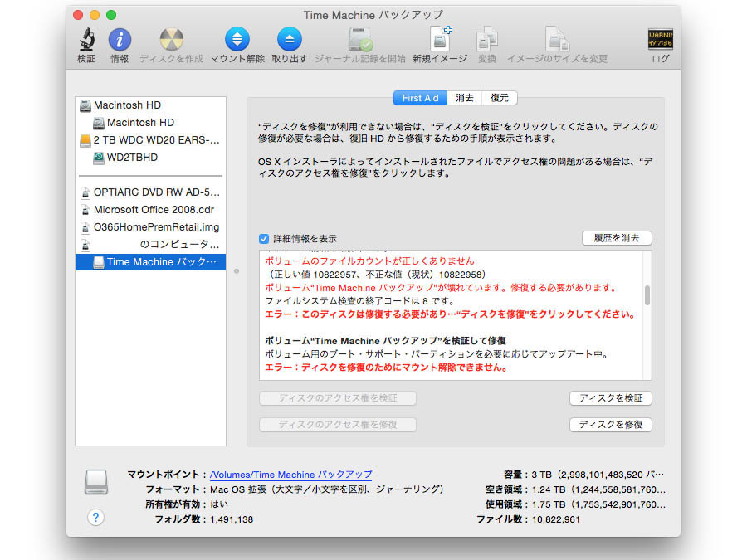Click the 空き領域 value 1.24 TB
This screenshot has height=560, width=747.
(x=598, y=489)
